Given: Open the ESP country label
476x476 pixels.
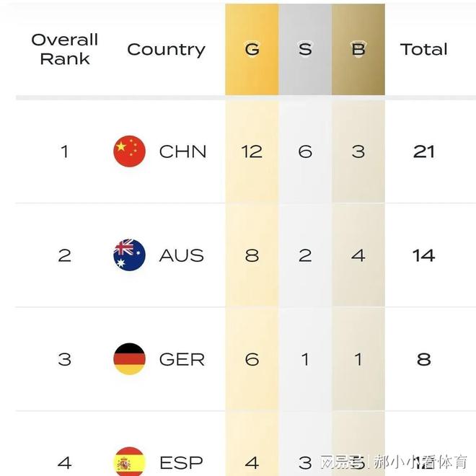Looking at the screenshot, I should point(182,462).
